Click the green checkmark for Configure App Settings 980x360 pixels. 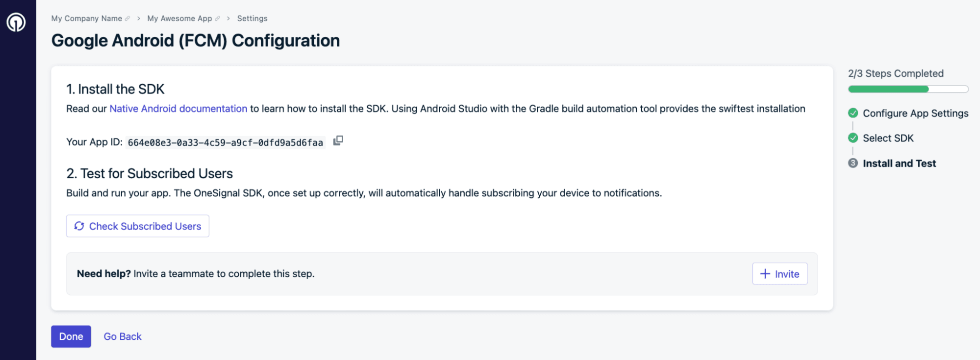click(x=853, y=113)
